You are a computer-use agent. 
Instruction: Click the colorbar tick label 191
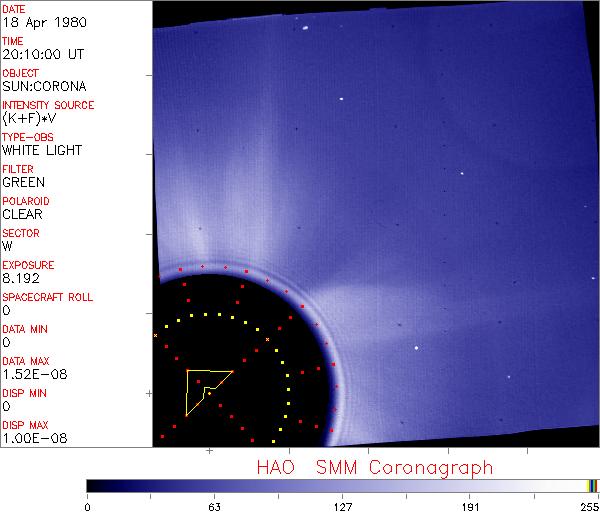tap(470, 506)
